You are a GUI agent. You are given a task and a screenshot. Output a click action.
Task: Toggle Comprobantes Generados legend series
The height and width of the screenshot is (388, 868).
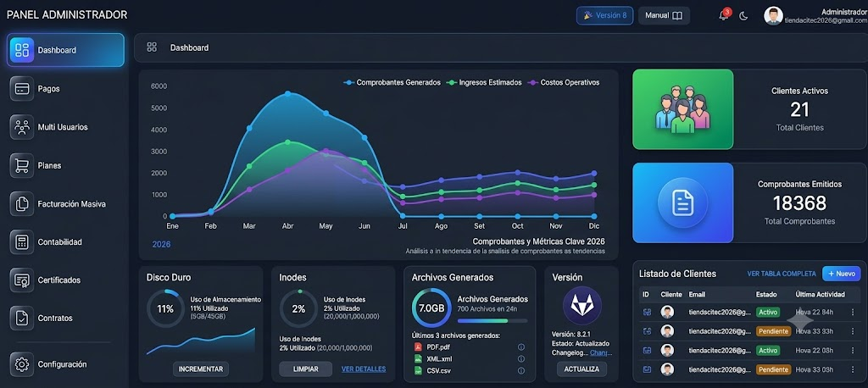pyautogui.click(x=392, y=82)
